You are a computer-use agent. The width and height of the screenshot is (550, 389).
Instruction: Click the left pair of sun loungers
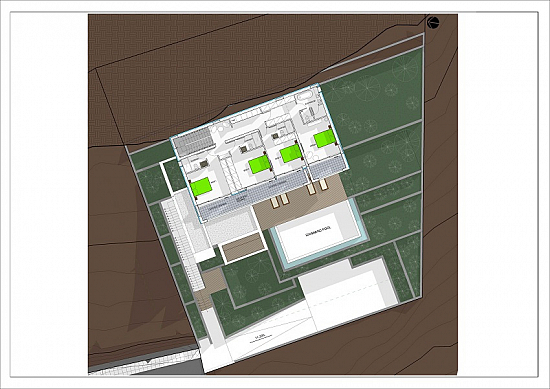coord(280,200)
